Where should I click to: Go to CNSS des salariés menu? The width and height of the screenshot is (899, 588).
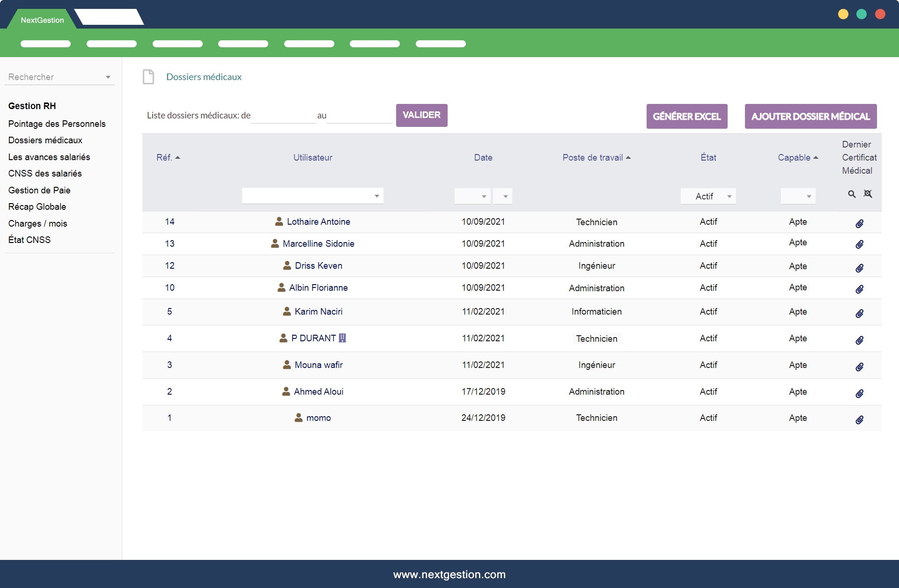click(45, 173)
